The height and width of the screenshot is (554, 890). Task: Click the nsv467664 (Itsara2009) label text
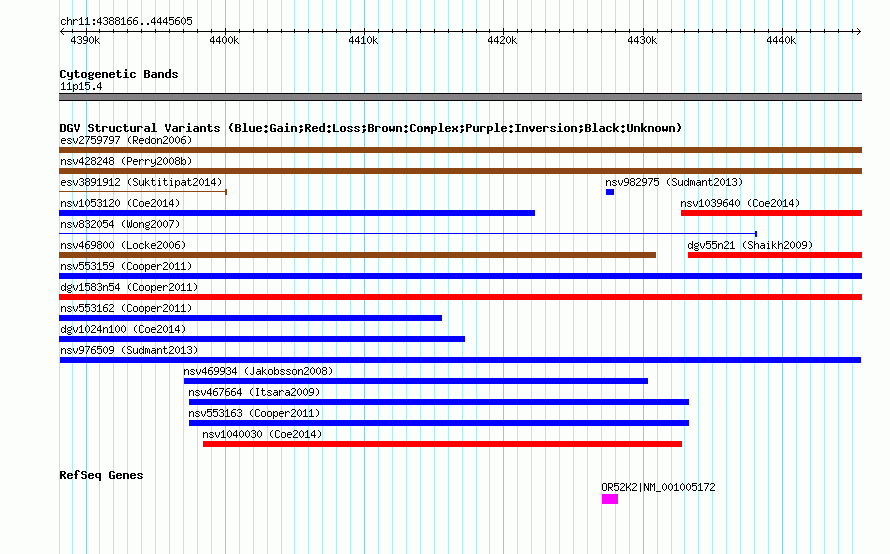point(254,392)
